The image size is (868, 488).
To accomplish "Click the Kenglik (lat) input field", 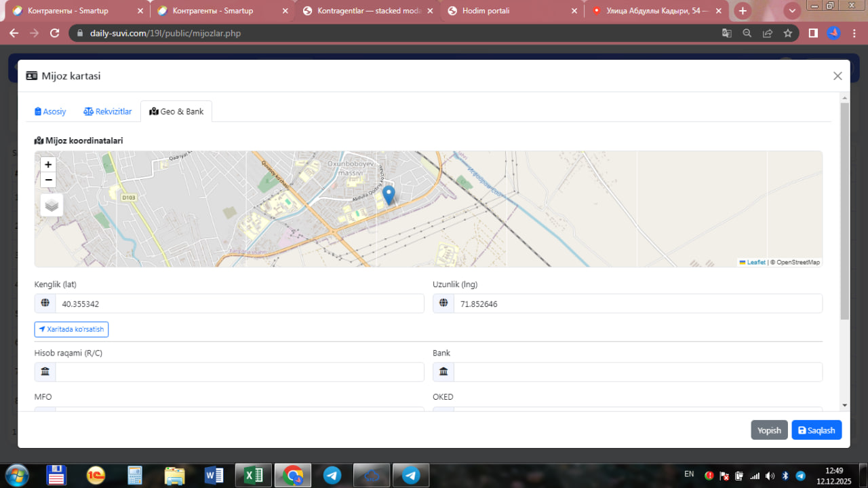I will pyautogui.click(x=239, y=304).
